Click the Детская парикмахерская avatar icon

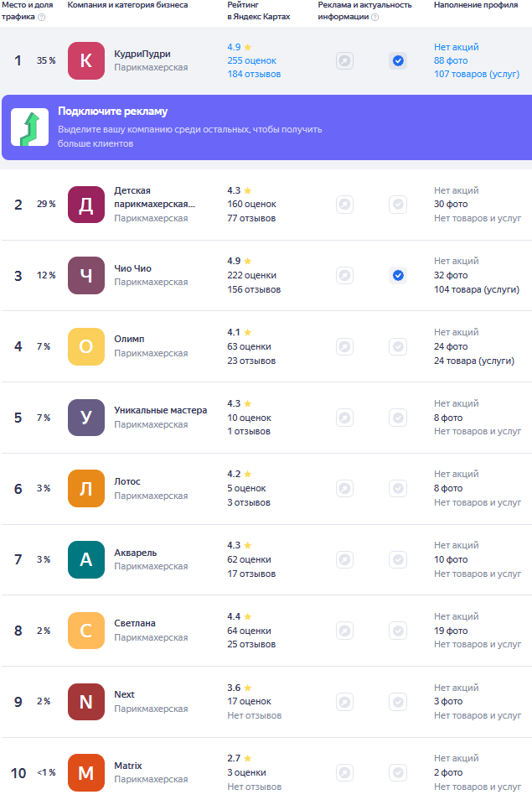[86, 205]
